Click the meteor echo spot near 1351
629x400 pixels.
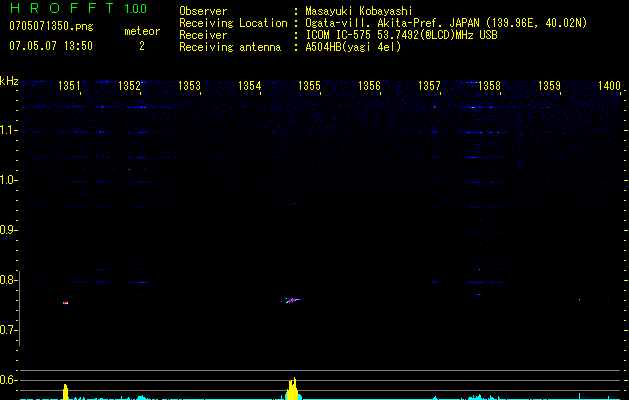[65, 303]
